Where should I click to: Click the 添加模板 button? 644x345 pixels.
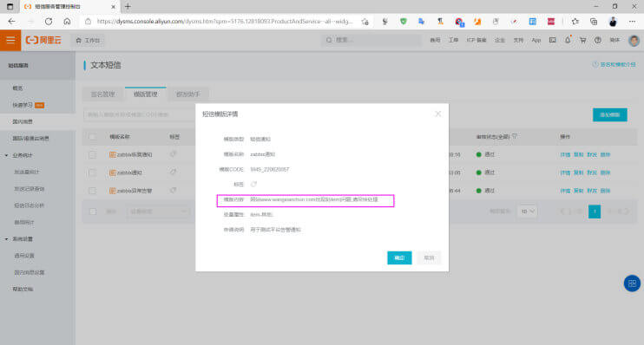click(x=609, y=115)
